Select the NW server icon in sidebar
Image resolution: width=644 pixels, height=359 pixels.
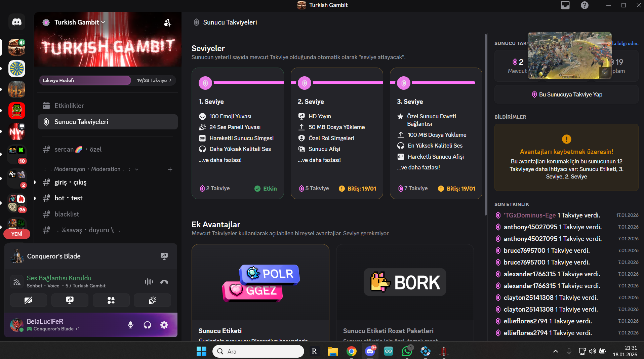click(x=17, y=131)
